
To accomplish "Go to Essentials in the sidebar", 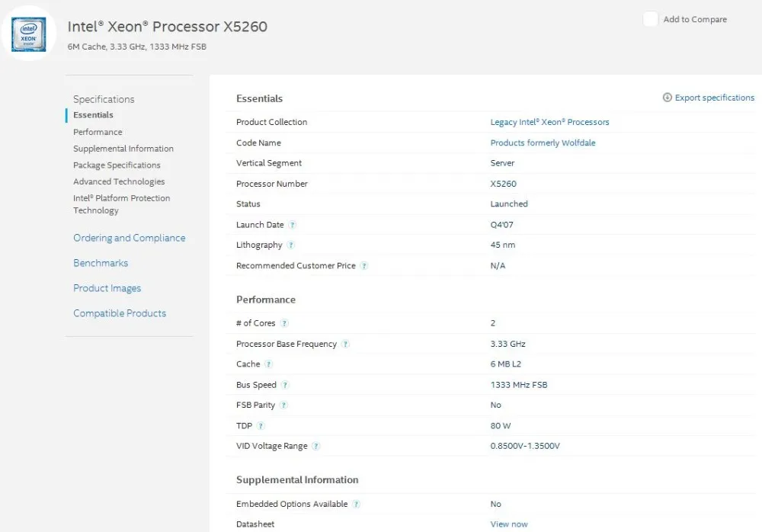I will tap(93, 115).
